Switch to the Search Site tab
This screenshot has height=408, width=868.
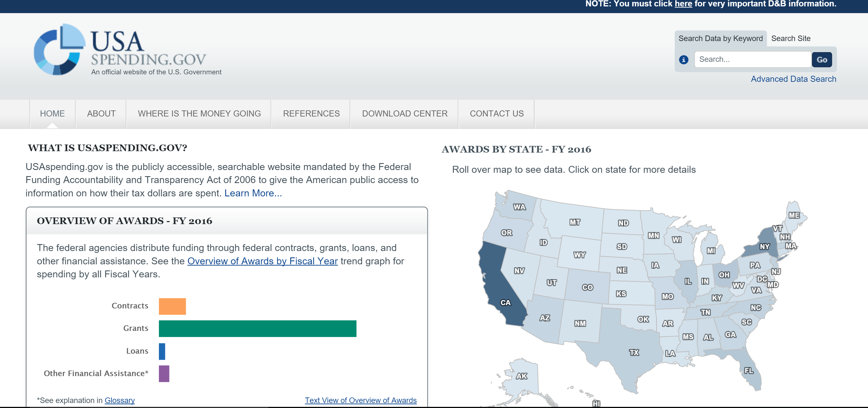click(791, 39)
